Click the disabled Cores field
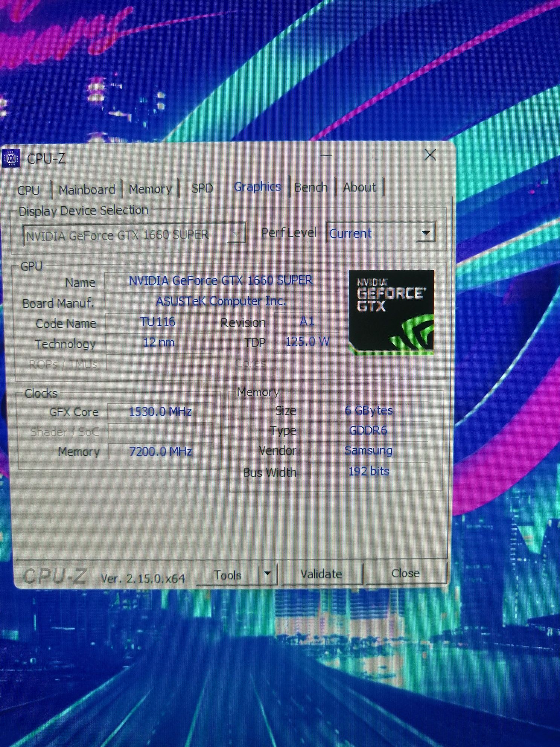 (x=307, y=362)
